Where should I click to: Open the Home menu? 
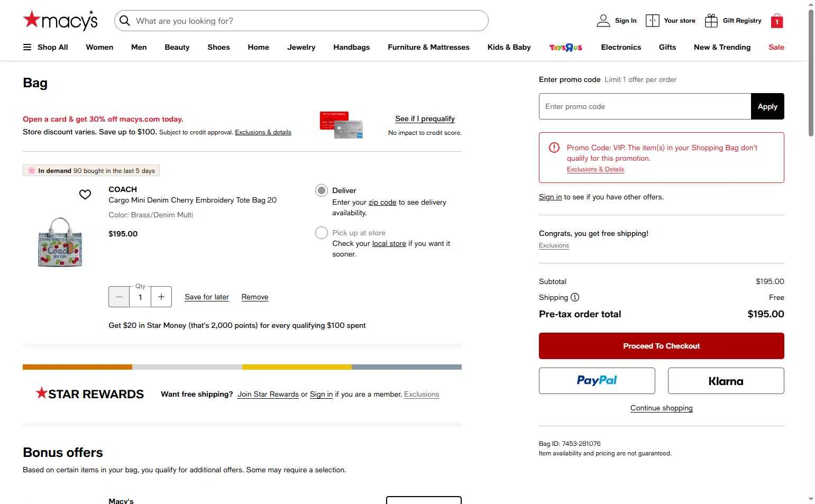[x=259, y=47]
